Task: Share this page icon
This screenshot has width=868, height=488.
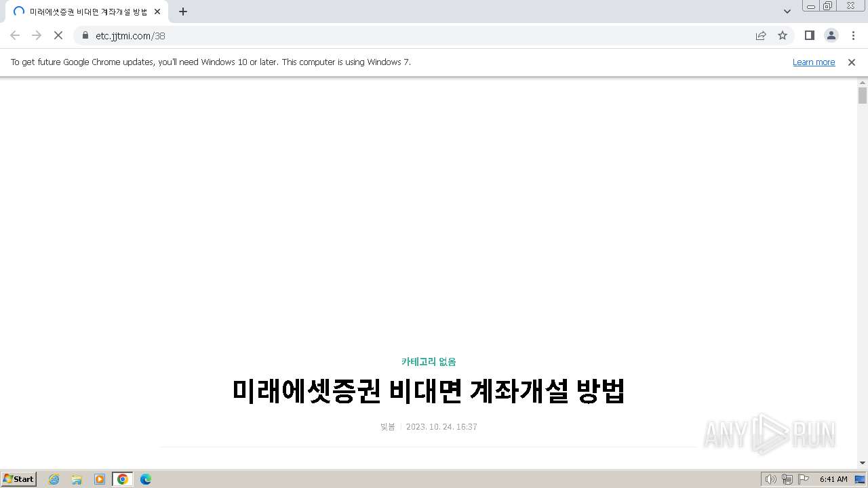Action: click(761, 35)
